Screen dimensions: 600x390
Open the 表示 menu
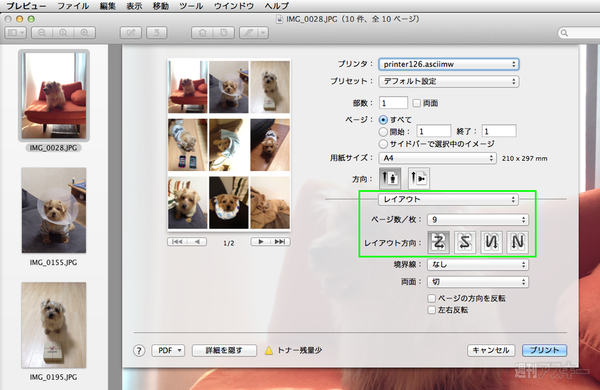click(x=134, y=6)
